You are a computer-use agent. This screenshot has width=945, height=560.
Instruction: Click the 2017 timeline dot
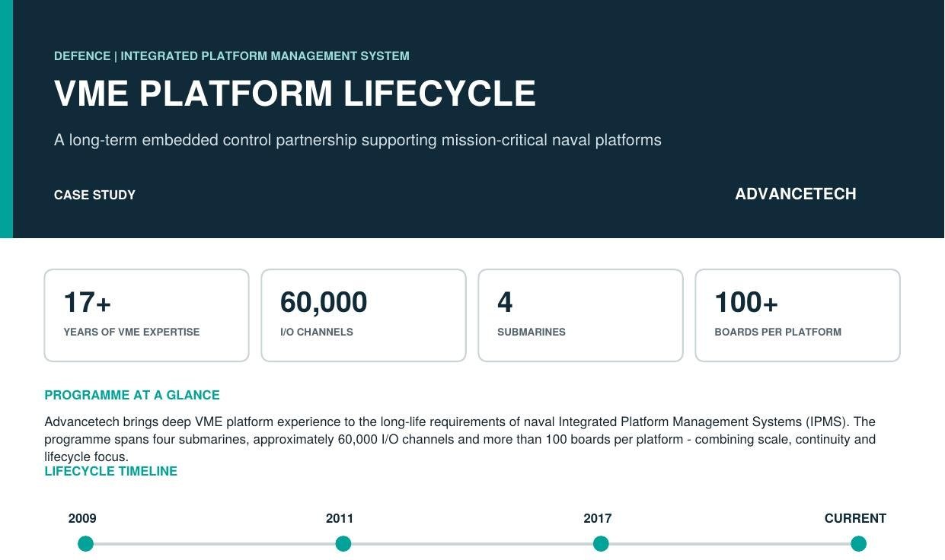point(601,543)
